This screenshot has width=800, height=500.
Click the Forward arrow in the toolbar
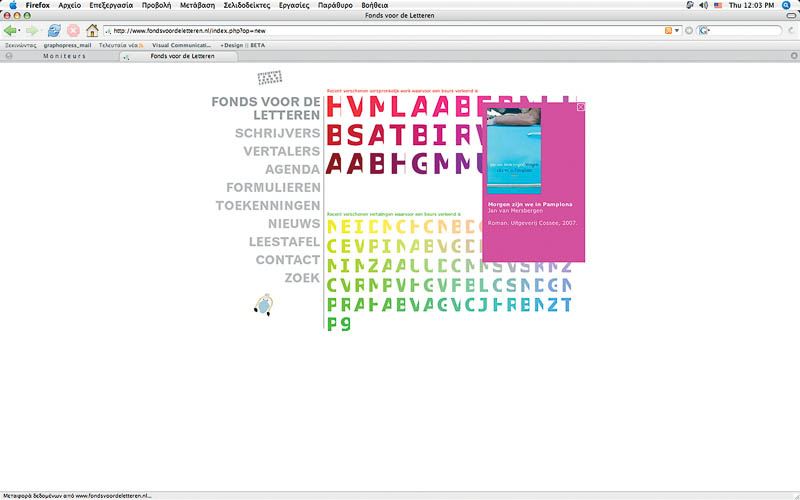32,31
